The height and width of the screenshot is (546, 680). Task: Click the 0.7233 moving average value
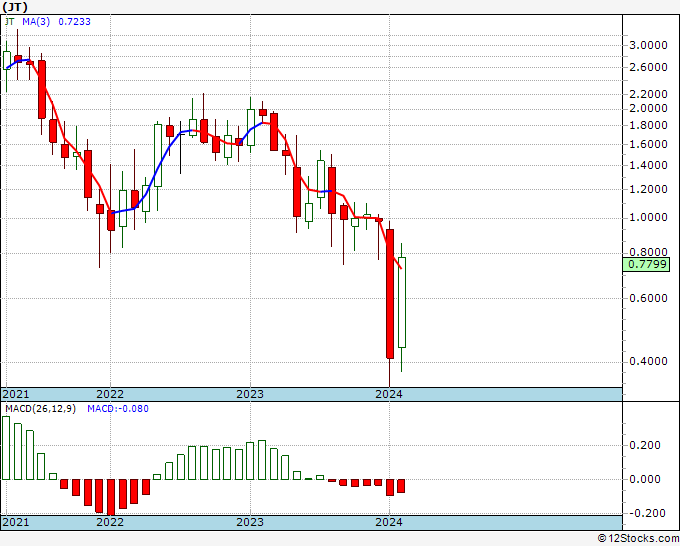[x=75, y=21]
